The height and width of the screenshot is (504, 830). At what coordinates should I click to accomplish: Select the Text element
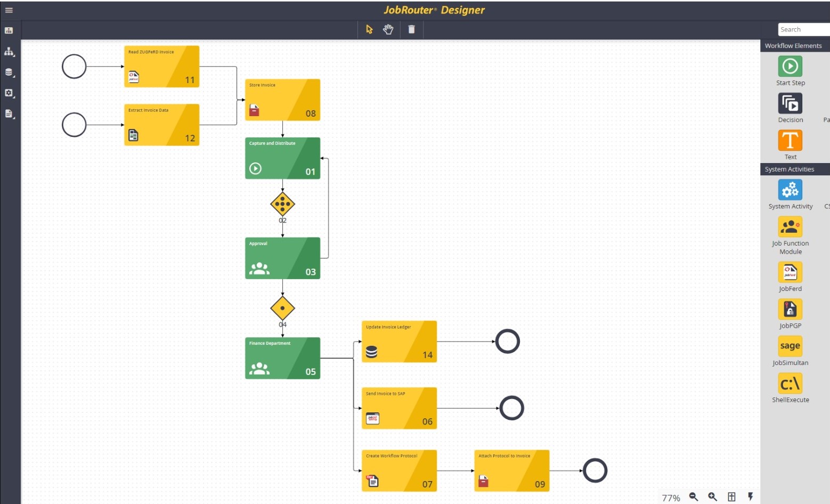coord(790,141)
